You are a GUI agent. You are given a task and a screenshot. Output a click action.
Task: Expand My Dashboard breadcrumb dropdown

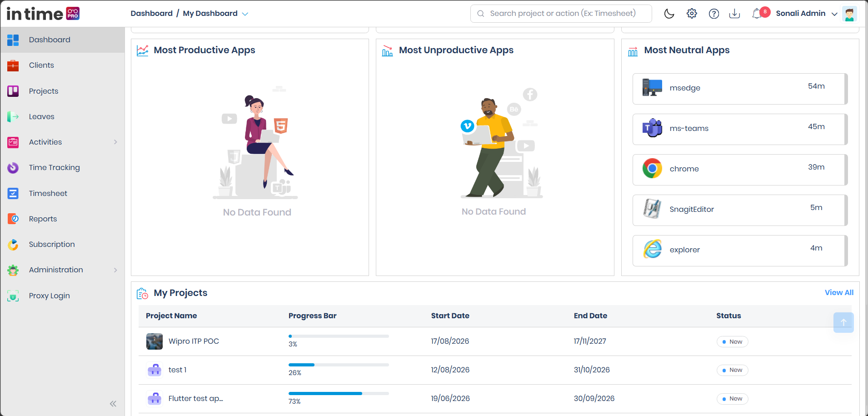[245, 14]
